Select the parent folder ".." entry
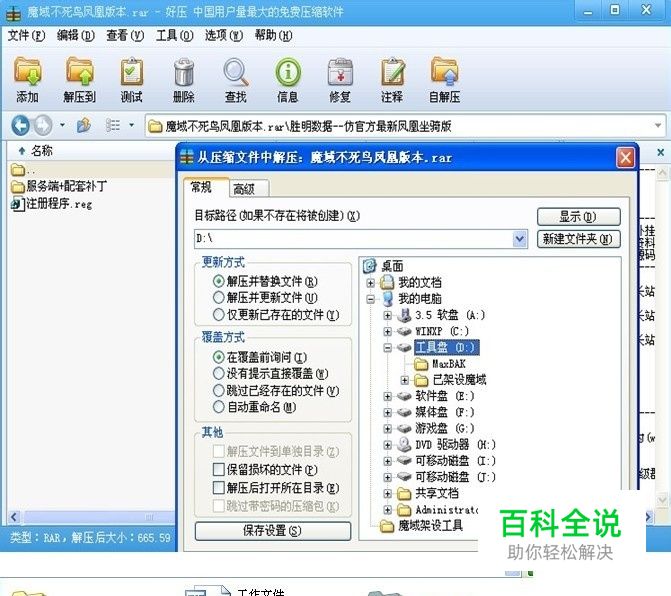This screenshot has height=596, width=671. tap(23, 170)
